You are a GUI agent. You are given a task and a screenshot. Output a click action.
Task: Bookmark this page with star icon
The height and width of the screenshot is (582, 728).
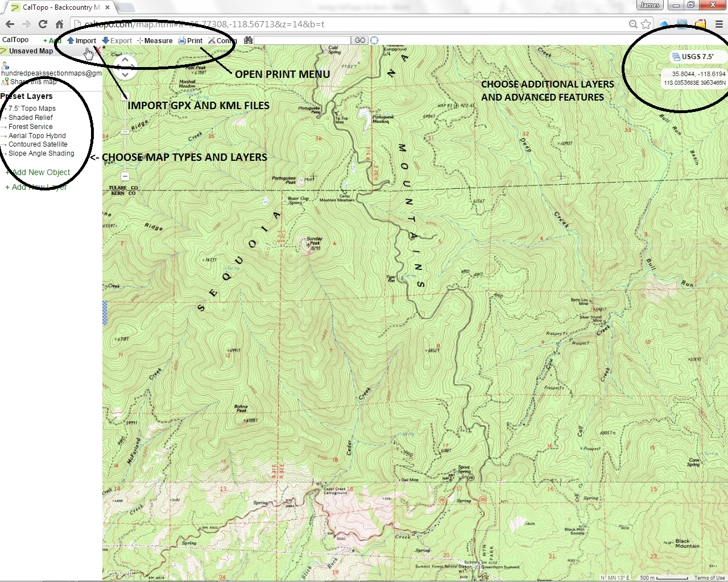click(646, 24)
